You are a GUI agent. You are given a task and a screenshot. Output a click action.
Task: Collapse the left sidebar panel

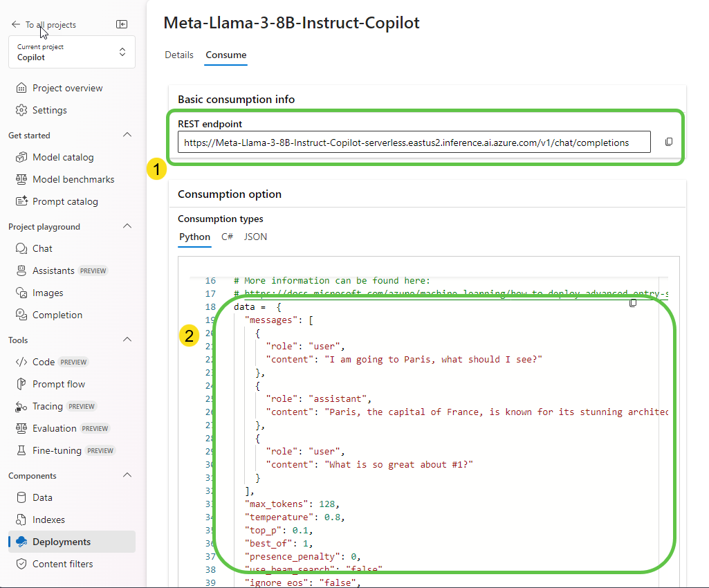tap(122, 24)
